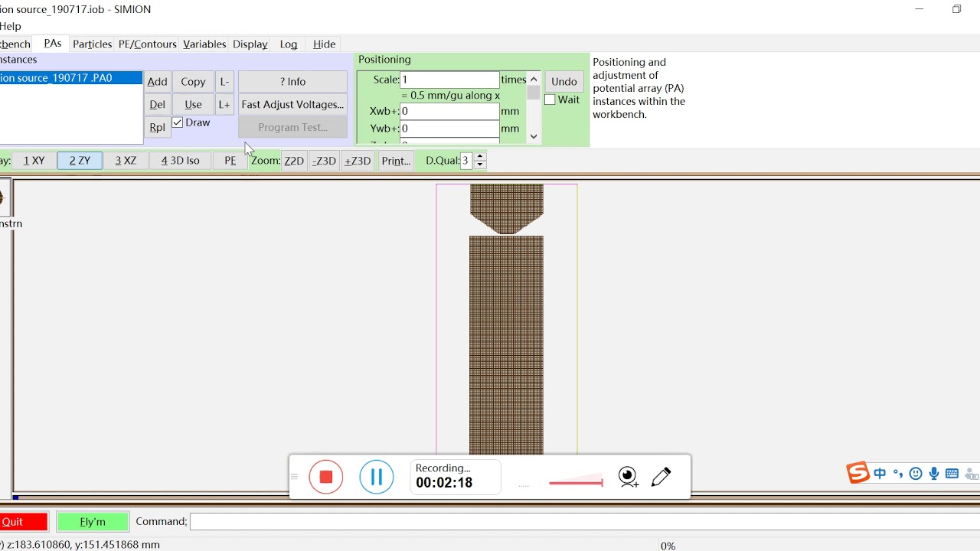
Task: Restore down the SIMION window
Action: [x=957, y=9]
